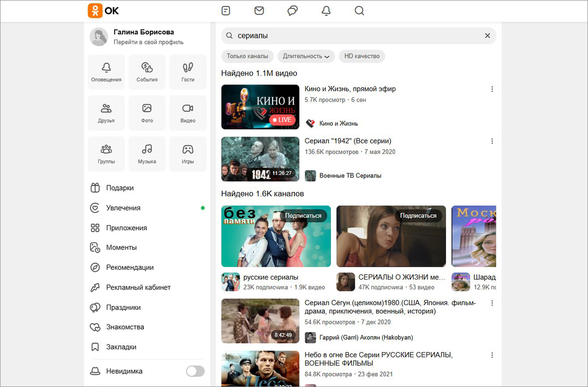Clear search with the X icon
Image resolution: width=588 pixels, height=387 pixels.
pos(488,36)
